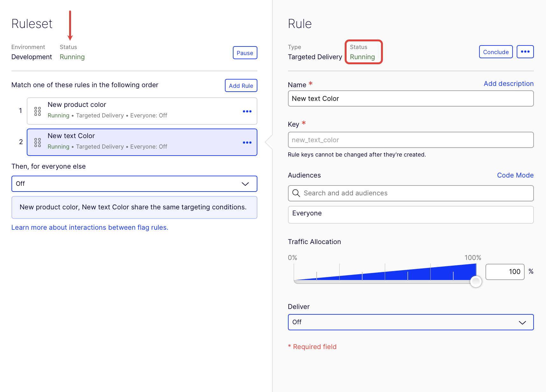Click the Add Rule button

[241, 86]
